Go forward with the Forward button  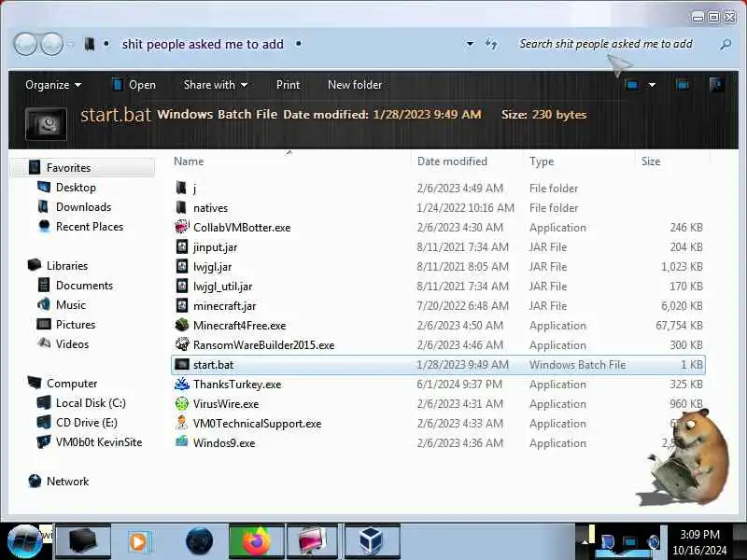pyautogui.click(x=51, y=45)
